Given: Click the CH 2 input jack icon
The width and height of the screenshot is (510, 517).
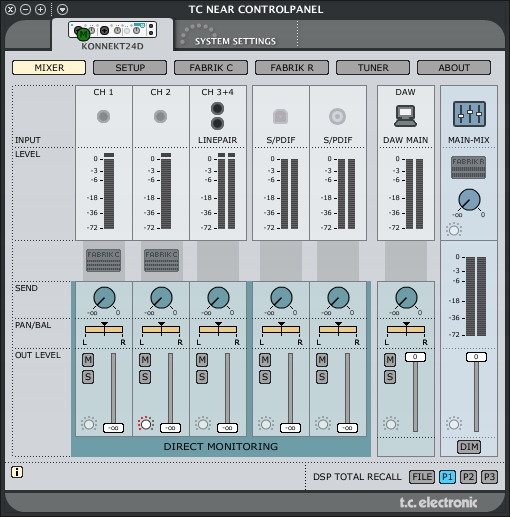Looking at the screenshot, I should point(160,117).
